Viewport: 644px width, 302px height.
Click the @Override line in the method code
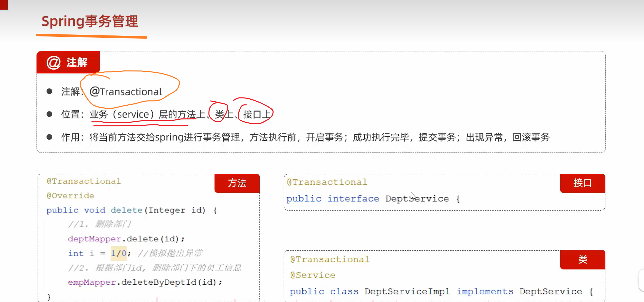(x=71, y=196)
